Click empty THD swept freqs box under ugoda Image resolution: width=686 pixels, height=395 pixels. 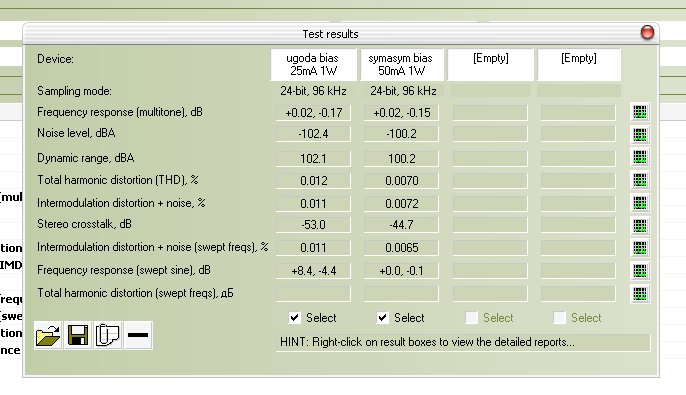pyautogui.click(x=313, y=294)
